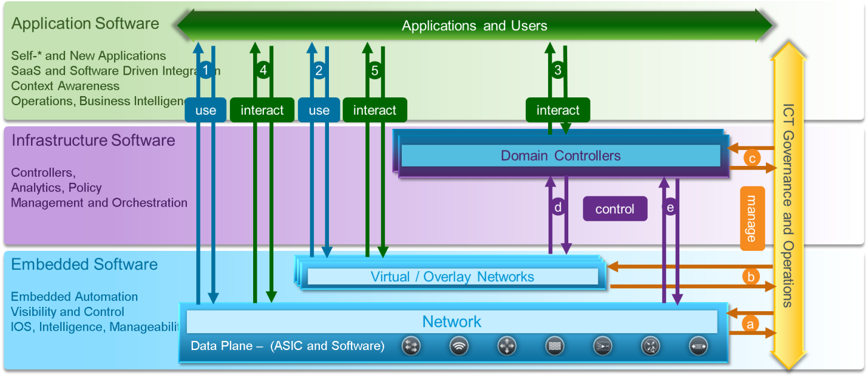Viewport: 868px width, 378px height.
Task: Click the orange circle labeled a
Action: tap(750, 324)
